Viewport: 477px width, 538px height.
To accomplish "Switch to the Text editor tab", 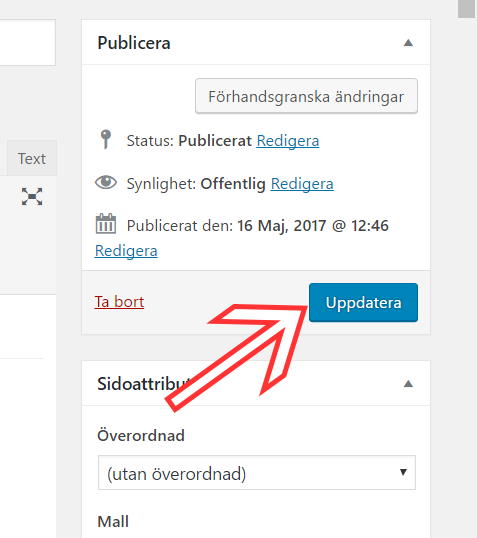I will (32, 158).
